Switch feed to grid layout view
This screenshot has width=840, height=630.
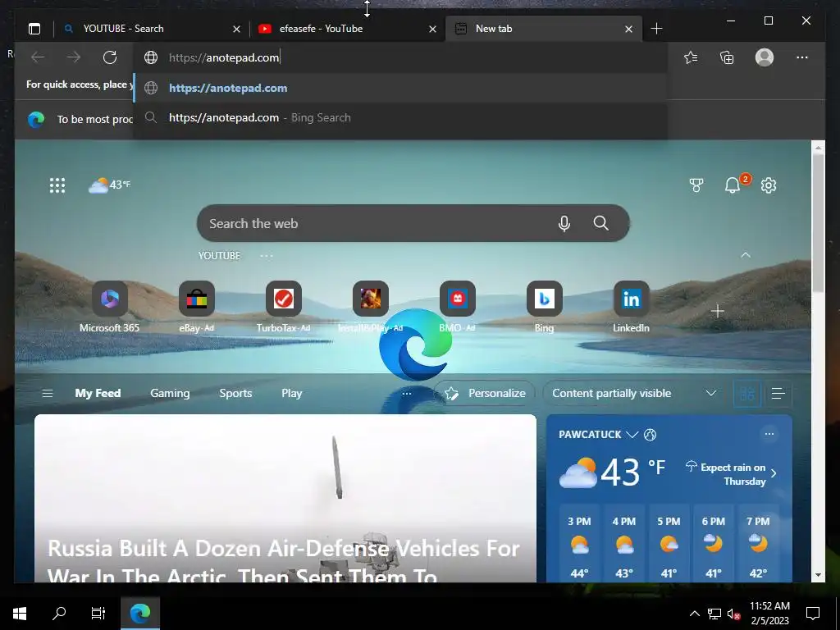click(x=746, y=394)
